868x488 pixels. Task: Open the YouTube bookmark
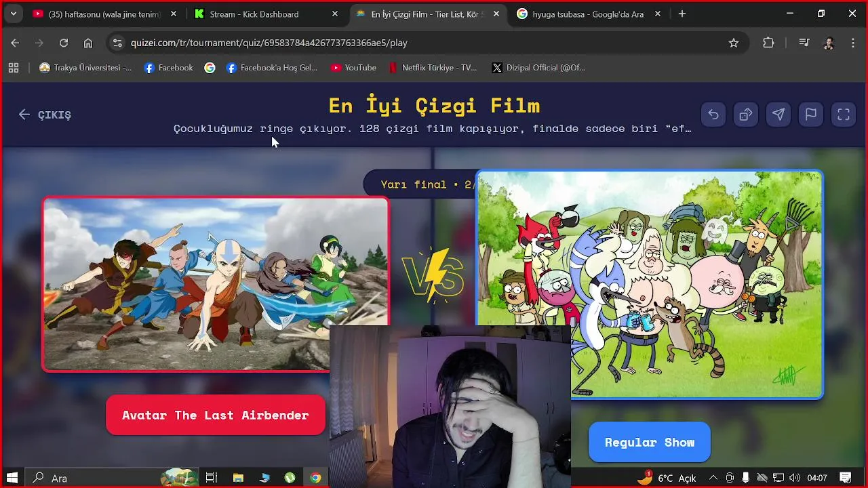pyautogui.click(x=353, y=68)
